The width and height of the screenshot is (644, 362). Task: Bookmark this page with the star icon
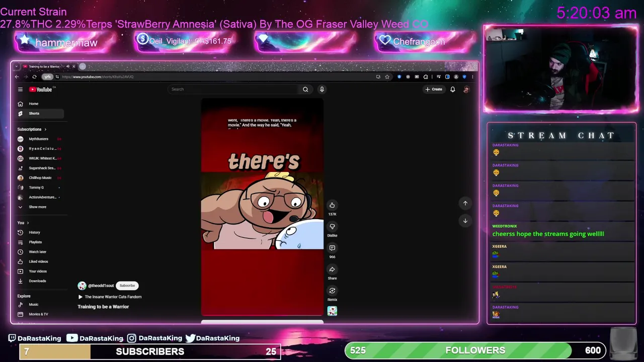[x=387, y=77]
